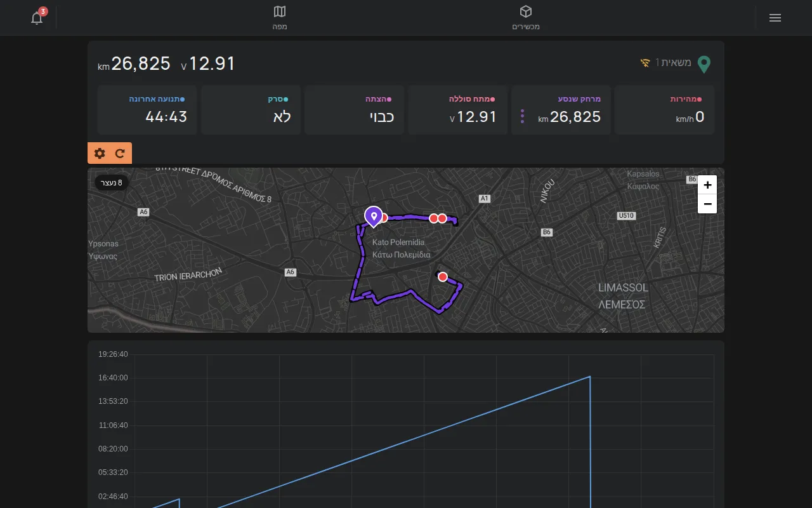The width and height of the screenshot is (812, 508).
Task: Click the מתח סוללה battery voltage card
Action: (458, 110)
